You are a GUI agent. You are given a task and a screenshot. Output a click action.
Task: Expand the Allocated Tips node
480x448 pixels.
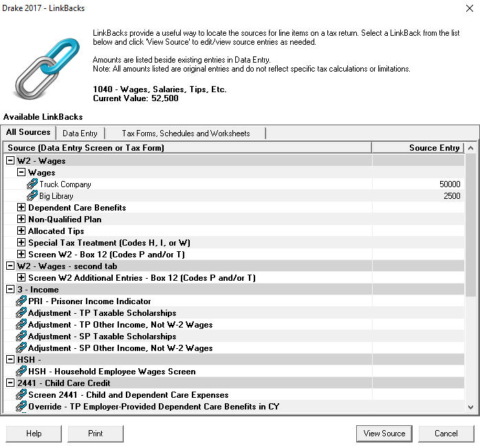pyautogui.click(x=21, y=231)
